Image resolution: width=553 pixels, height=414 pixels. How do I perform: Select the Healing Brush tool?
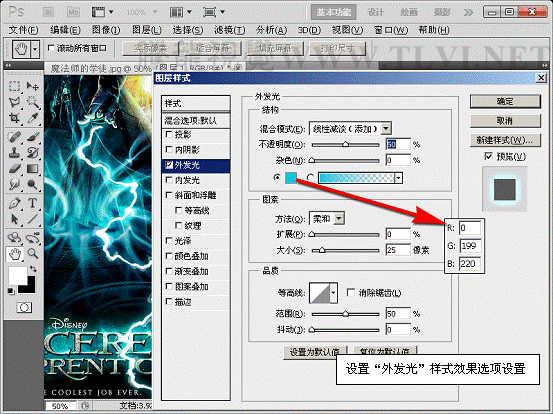14,137
